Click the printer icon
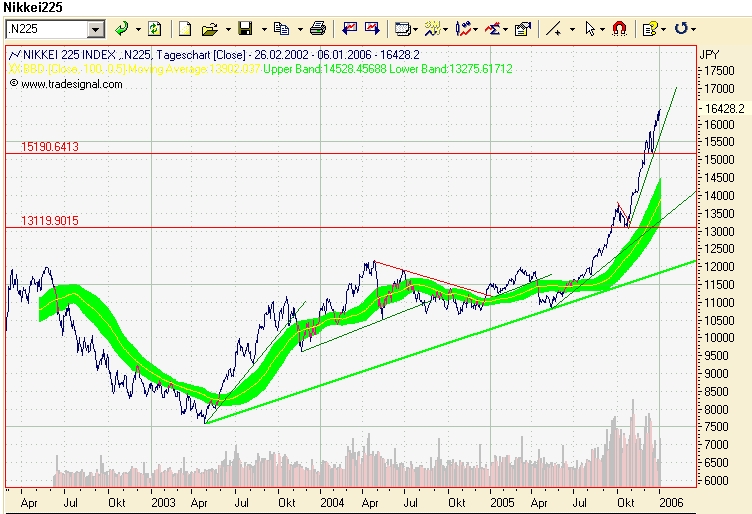The width and height of the screenshot is (752, 514). click(x=317, y=29)
